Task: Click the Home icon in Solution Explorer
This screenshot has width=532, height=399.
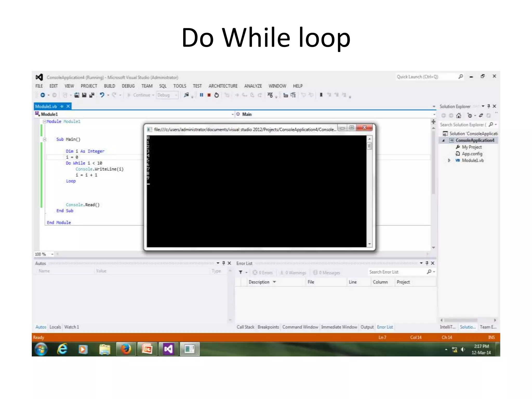Action: point(458,116)
